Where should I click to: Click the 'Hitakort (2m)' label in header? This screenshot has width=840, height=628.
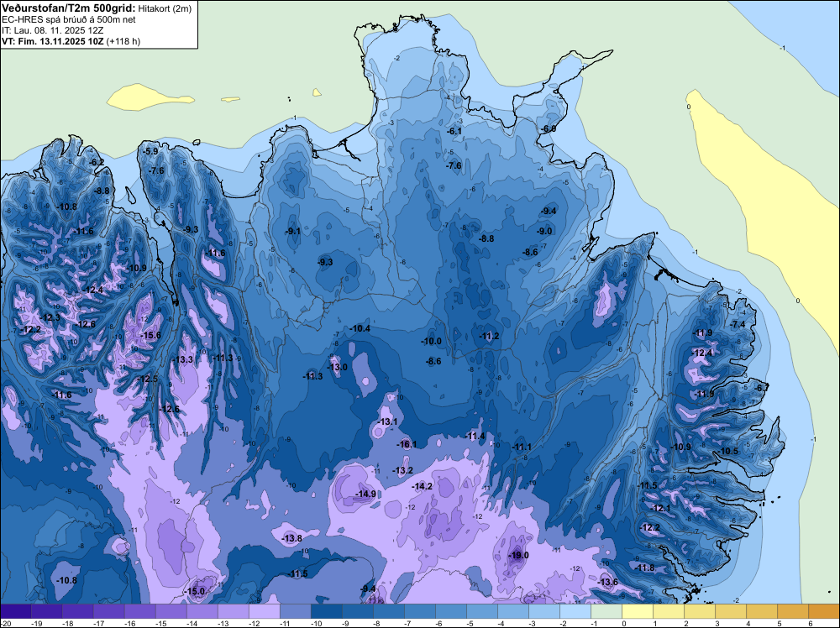tap(165, 8)
